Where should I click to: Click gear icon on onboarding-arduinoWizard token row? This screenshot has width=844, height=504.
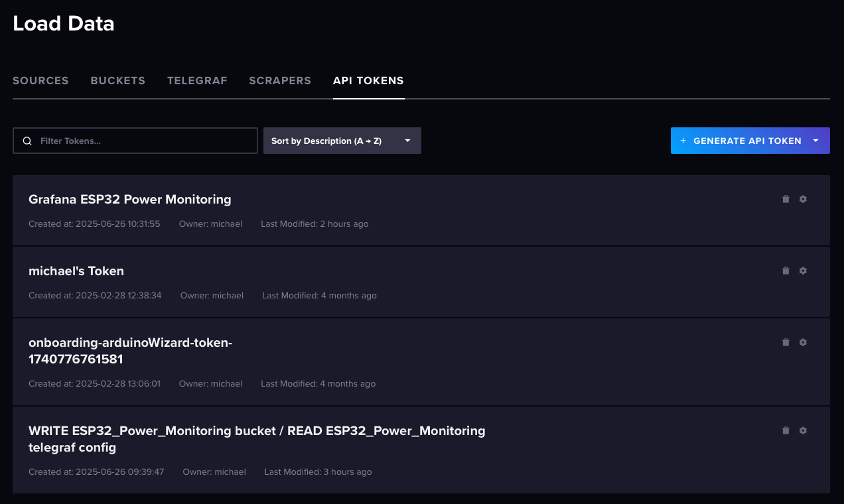803,342
